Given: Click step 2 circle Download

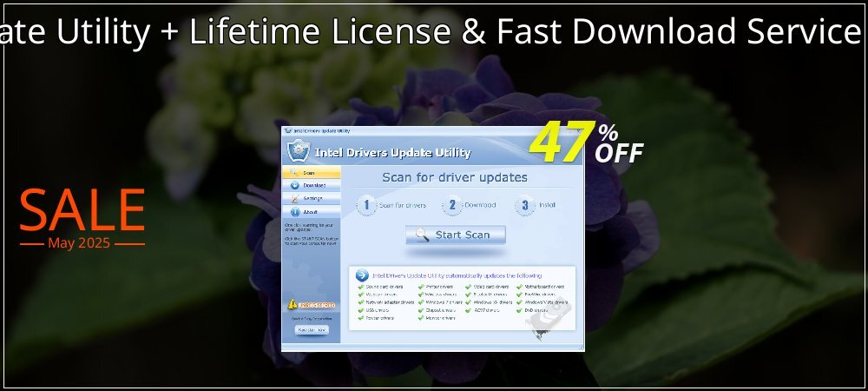Looking at the screenshot, I should tap(451, 205).
